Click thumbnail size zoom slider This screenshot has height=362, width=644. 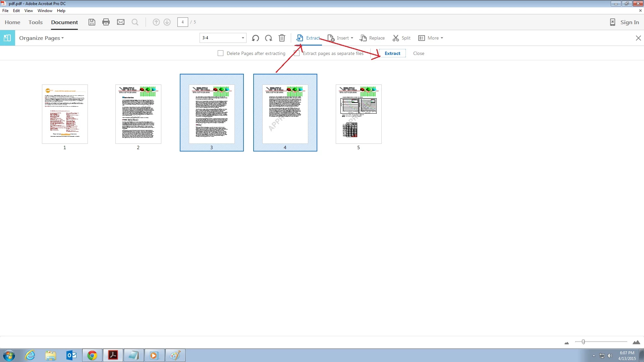[x=583, y=342]
